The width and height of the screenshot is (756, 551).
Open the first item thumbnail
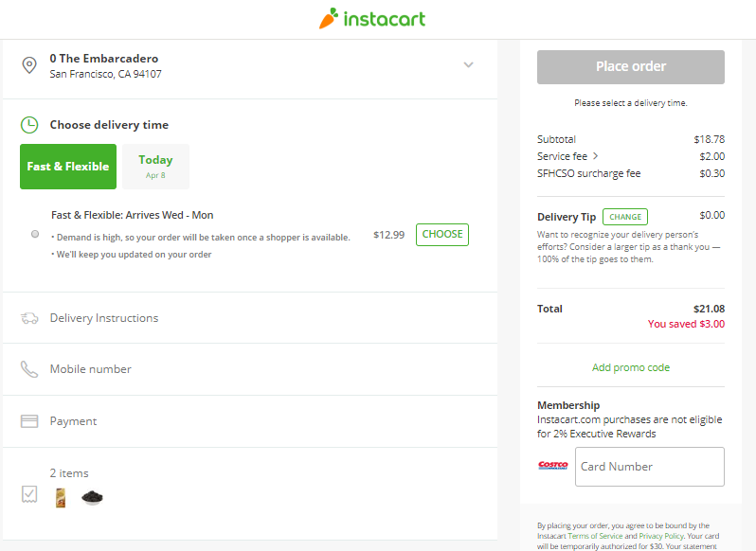pos(61,498)
